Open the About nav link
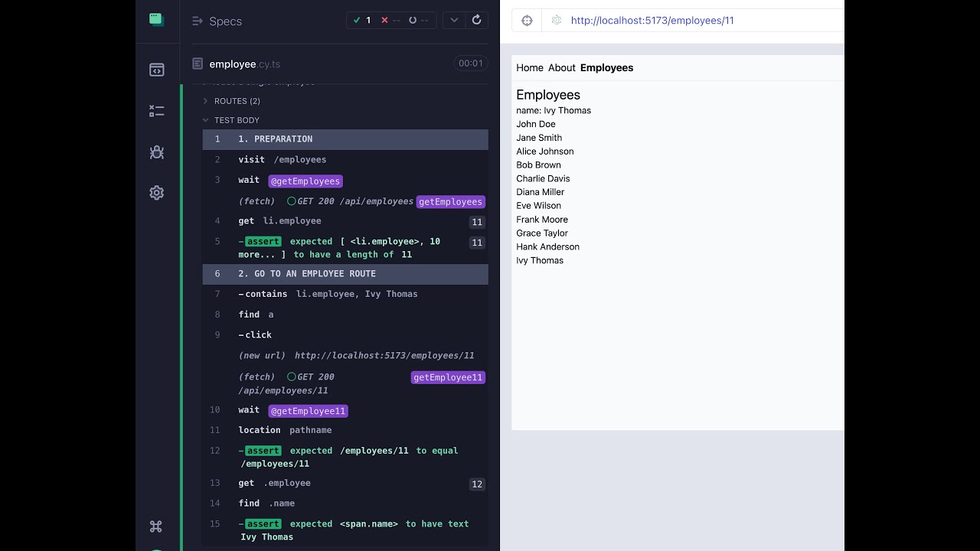The width and height of the screenshot is (980, 551). [x=561, y=68]
